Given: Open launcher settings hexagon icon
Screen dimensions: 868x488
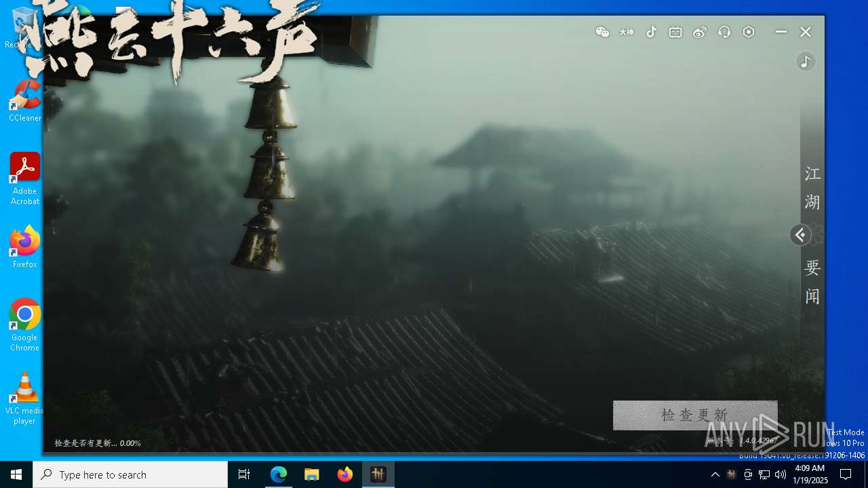Looking at the screenshot, I should tap(749, 32).
